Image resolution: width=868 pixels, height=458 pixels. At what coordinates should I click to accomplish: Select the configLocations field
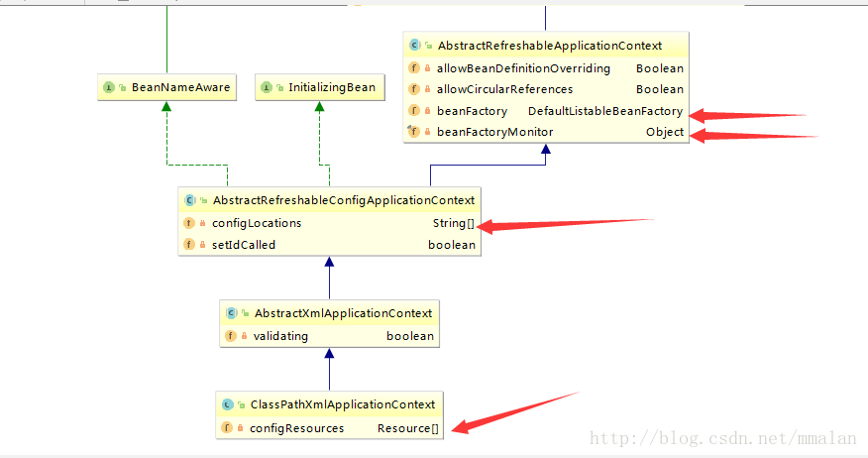329,223
